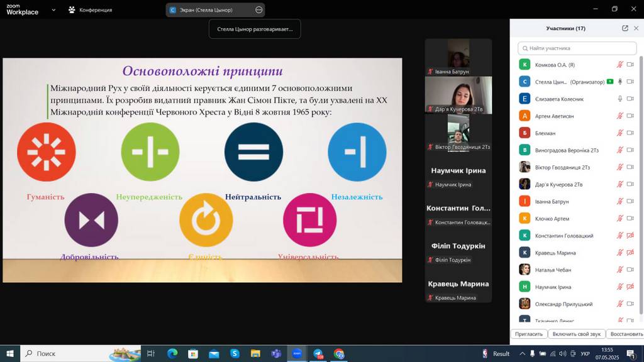Select the avatar of Стелла Цынор
The width and height of the screenshot is (644, 362).
click(525, 82)
